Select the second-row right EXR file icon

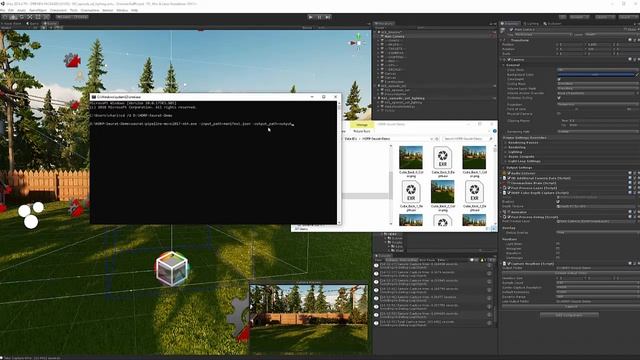pos(474,192)
